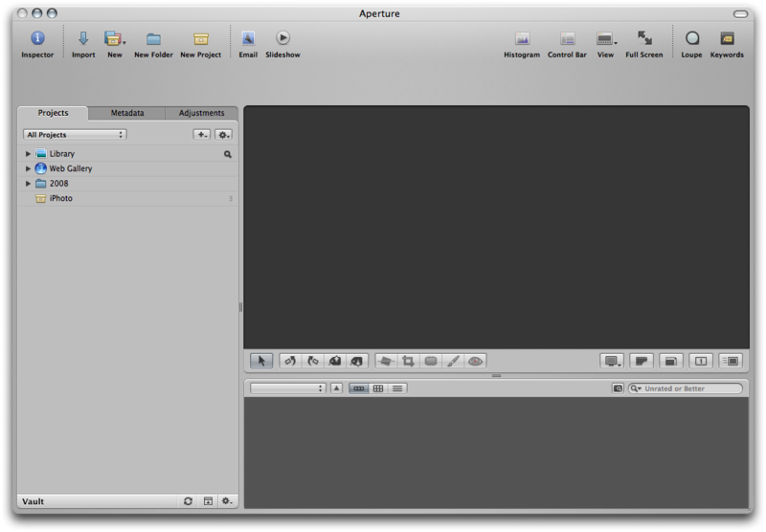Screen dimensions: 766x532
Task: Click the Import arrow icon
Action: [x=83, y=38]
